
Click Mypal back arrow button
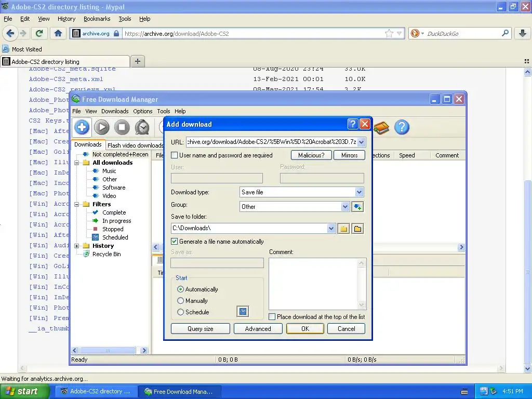(10, 33)
